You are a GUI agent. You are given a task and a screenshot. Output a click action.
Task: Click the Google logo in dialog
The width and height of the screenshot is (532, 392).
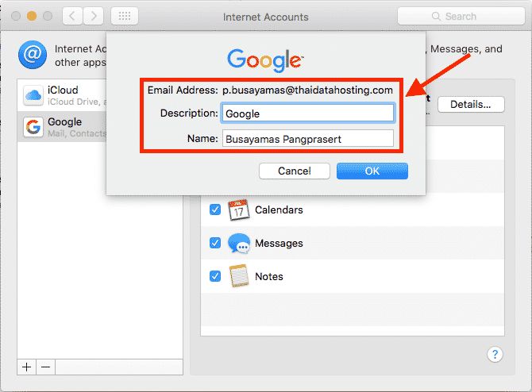pyautogui.click(x=265, y=60)
